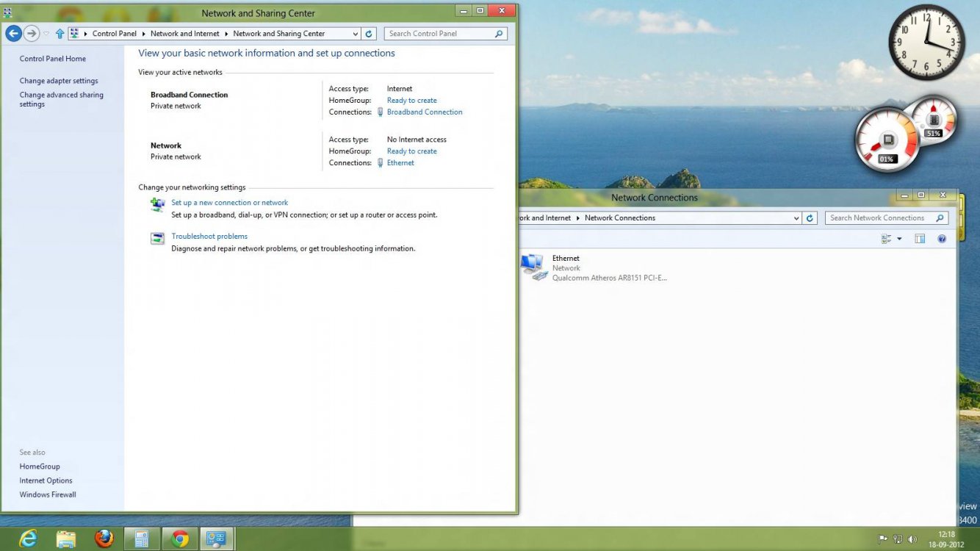Click the Qualcomm Atheros AR8151 adapter description text
Viewport: 980px width, 551px height.
pos(610,278)
